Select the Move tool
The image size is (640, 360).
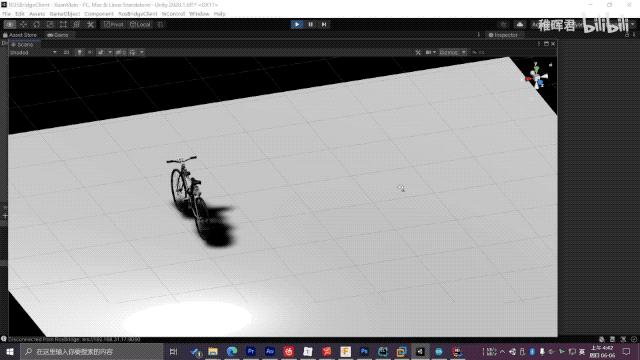click(x=23, y=24)
